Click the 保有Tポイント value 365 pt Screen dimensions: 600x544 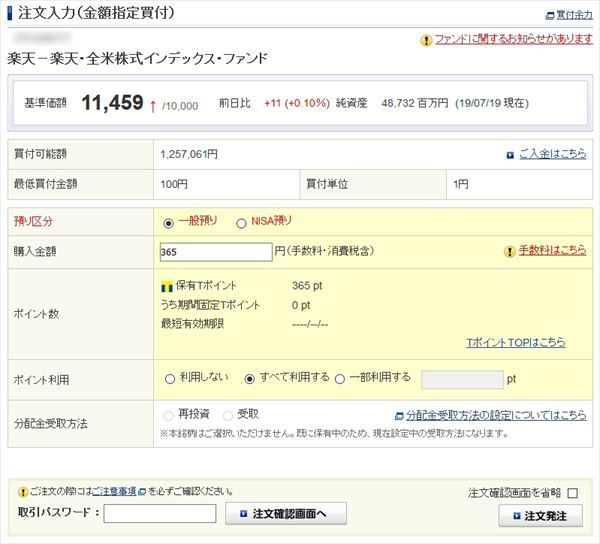[307, 286]
